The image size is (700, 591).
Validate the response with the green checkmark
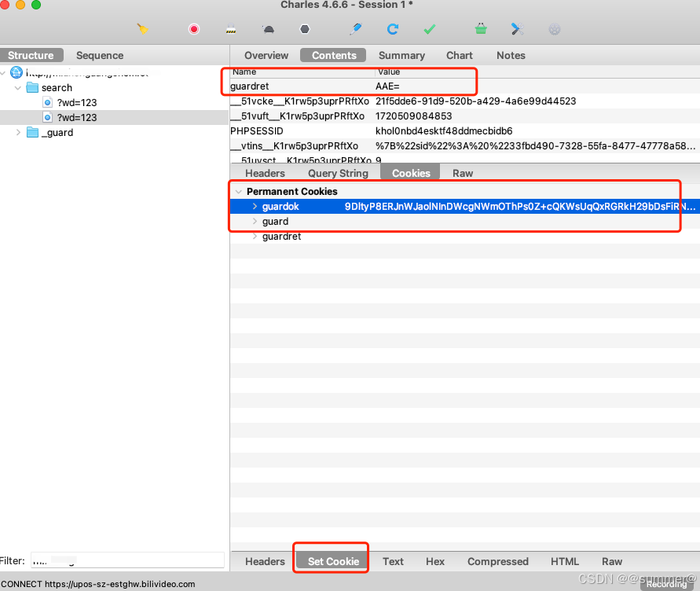(430, 29)
